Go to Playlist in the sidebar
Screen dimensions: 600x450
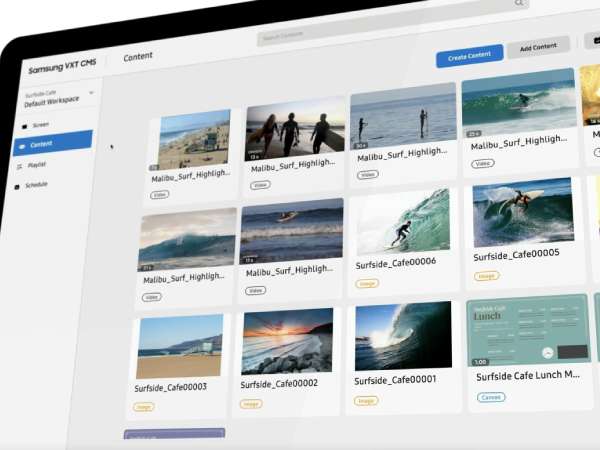(36, 165)
